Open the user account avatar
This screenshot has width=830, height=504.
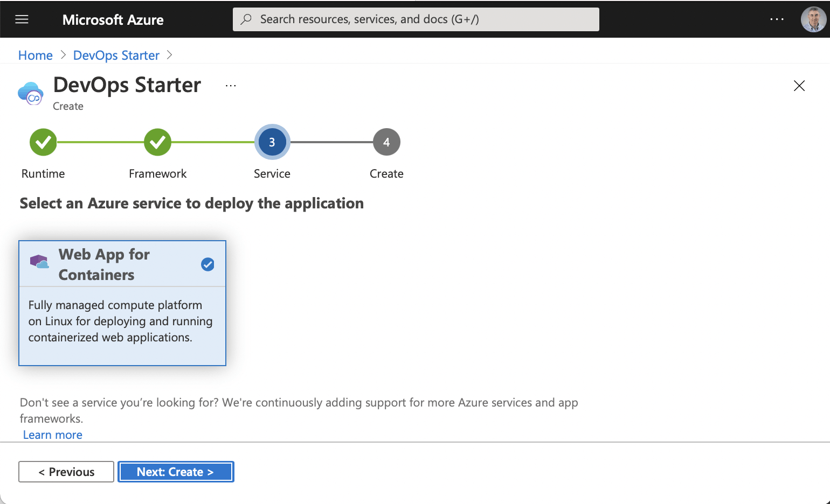813,20
